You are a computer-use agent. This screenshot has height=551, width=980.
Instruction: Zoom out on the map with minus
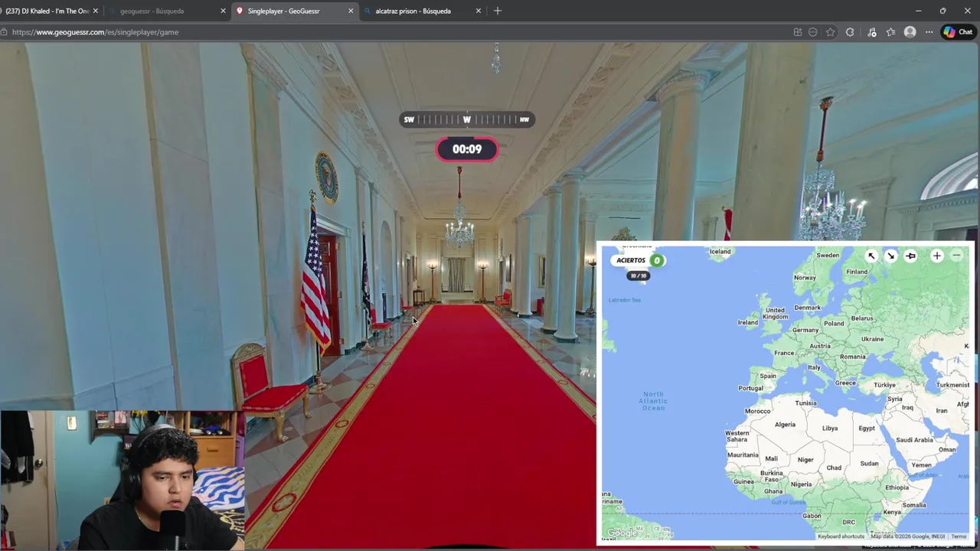tap(956, 256)
